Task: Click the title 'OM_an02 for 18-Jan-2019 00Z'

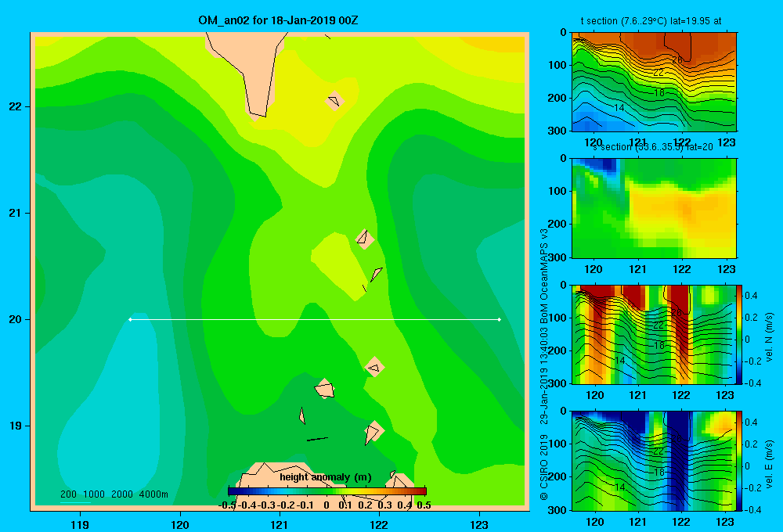Action: pyautogui.click(x=278, y=20)
